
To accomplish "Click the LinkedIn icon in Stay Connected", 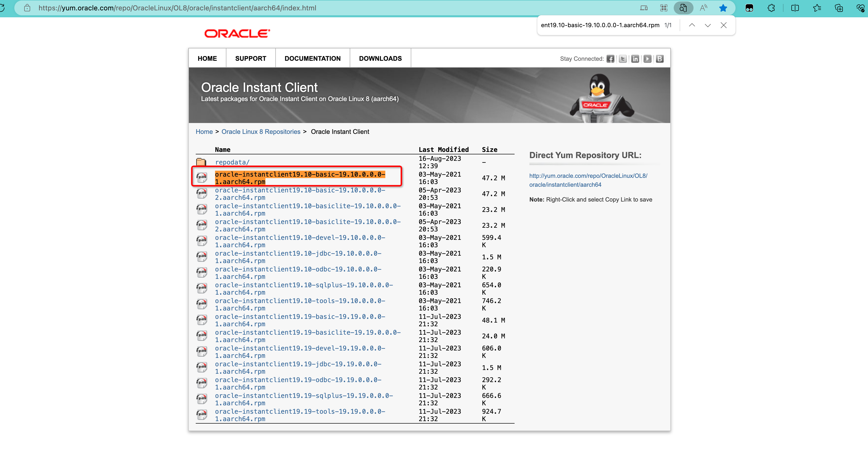I will (635, 59).
